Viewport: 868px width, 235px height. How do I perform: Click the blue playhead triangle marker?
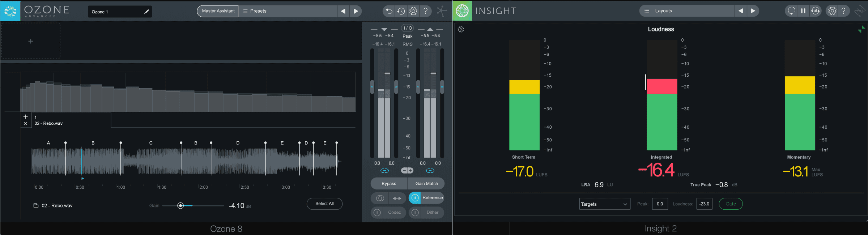point(82,179)
